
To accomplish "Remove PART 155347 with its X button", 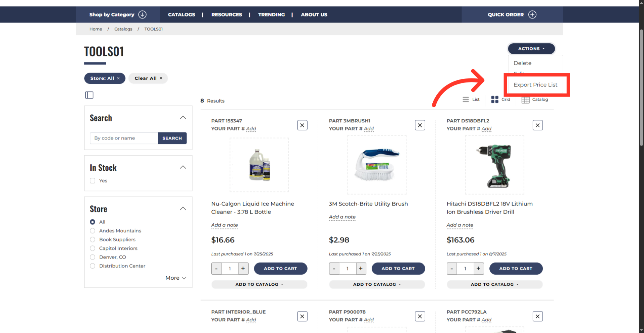I will pyautogui.click(x=302, y=125).
